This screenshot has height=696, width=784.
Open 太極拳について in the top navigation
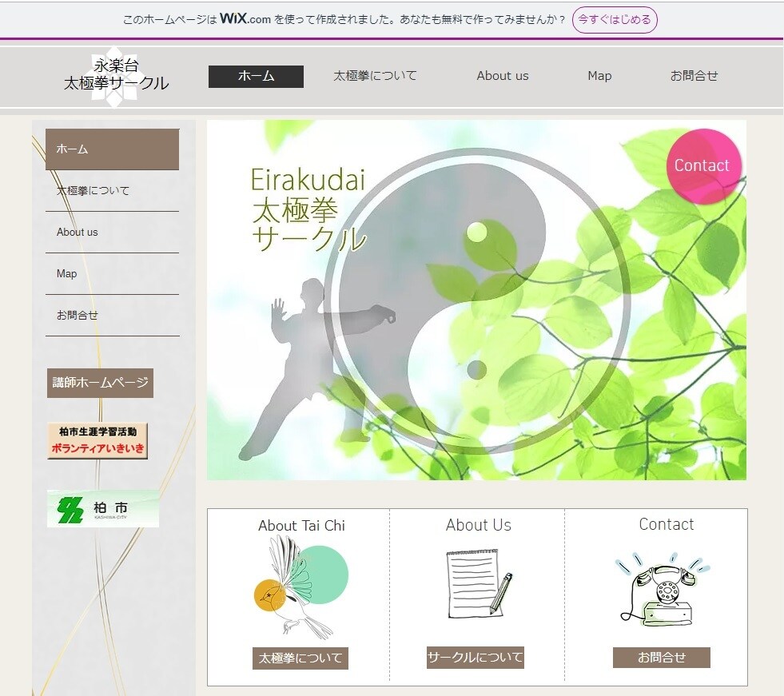point(375,76)
